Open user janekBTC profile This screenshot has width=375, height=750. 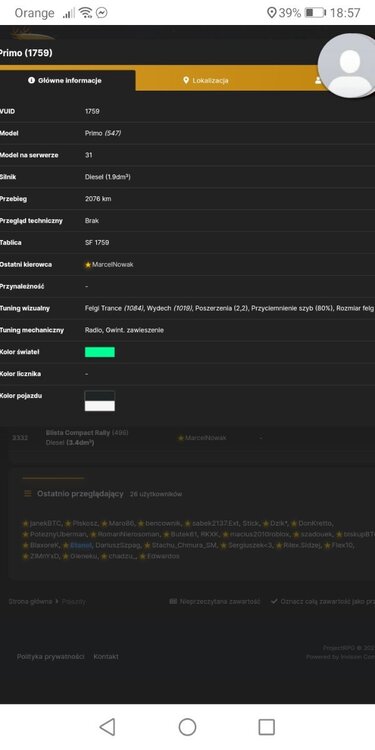[x=45, y=523]
